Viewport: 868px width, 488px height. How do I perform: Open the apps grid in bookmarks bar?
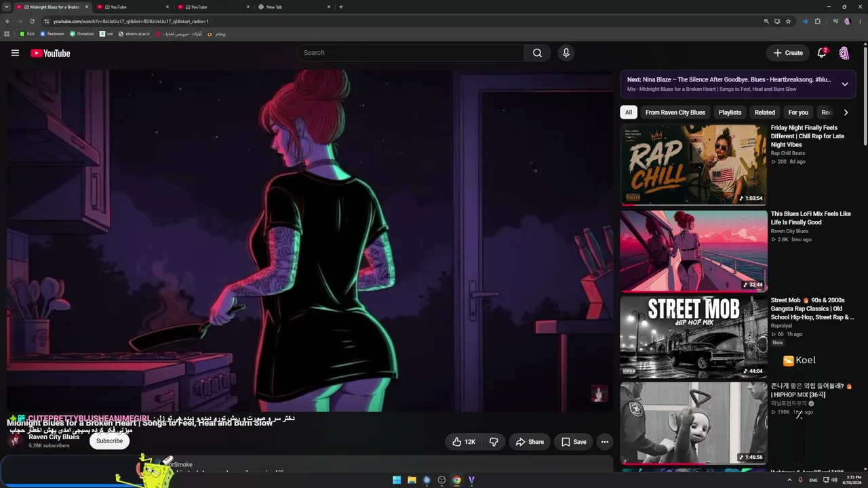(7, 34)
